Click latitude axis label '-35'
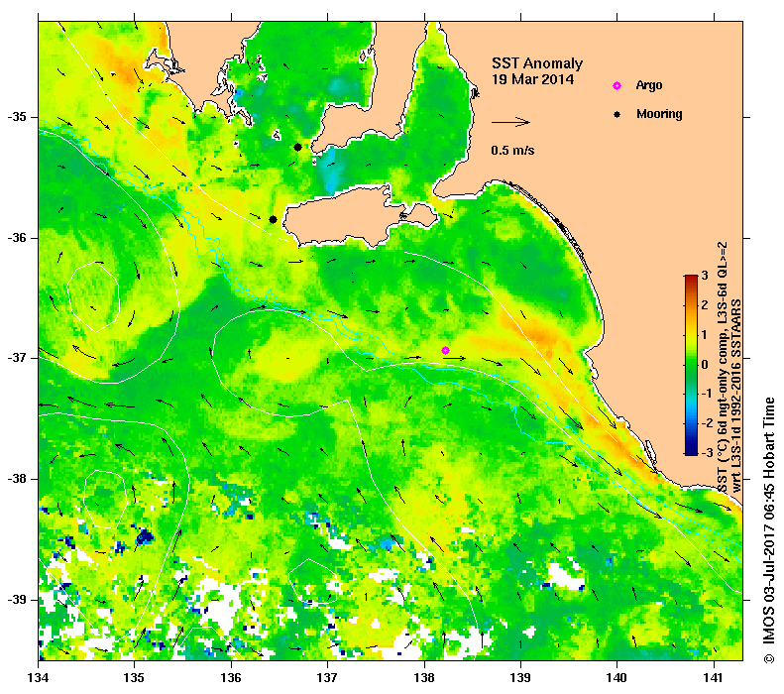Image resolution: width=784 pixels, height=694 pixels. coord(16,117)
